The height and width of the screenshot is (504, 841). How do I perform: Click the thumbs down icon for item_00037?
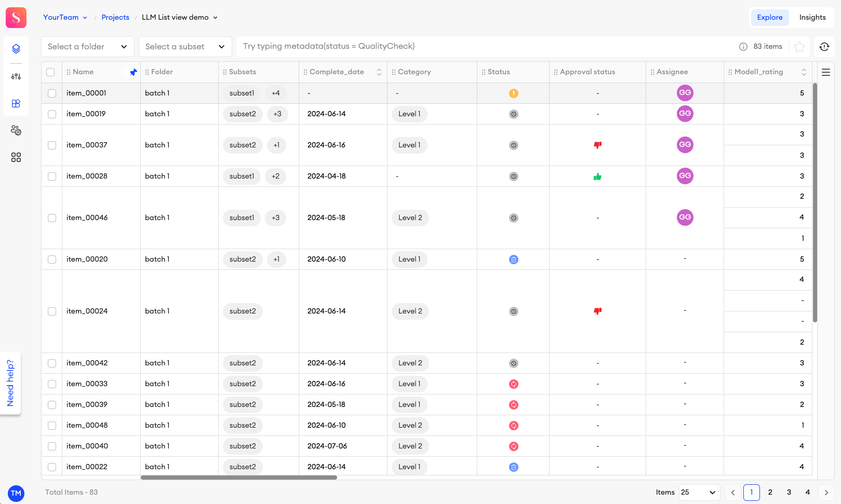tap(598, 145)
